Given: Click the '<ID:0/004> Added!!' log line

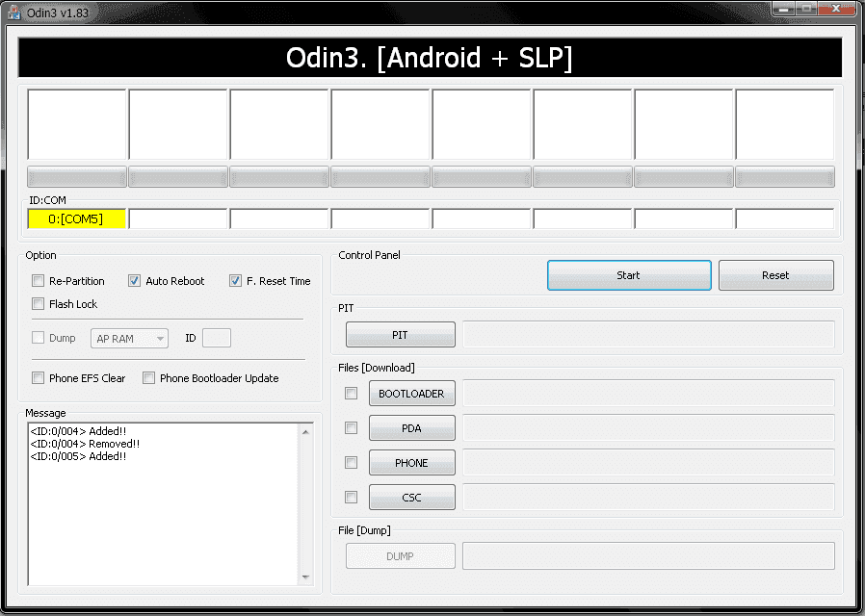Looking at the screenshot, I should click(x=78, y=431).
